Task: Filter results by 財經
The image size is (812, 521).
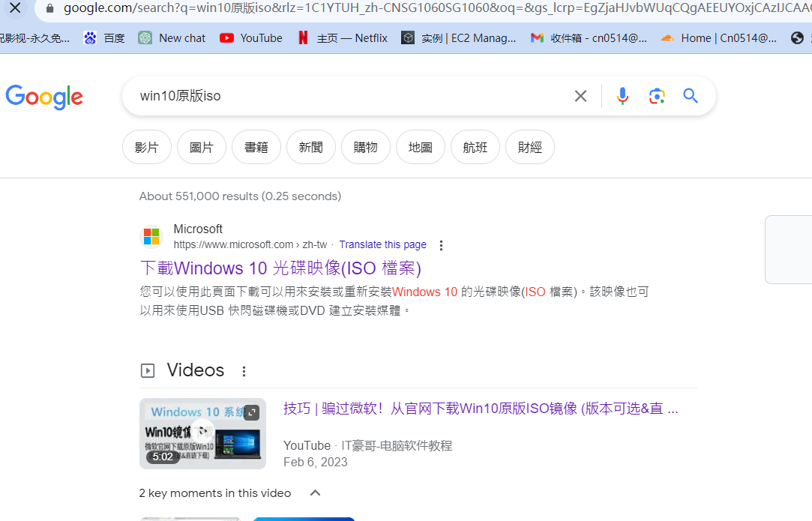Action: coord(530,147)
